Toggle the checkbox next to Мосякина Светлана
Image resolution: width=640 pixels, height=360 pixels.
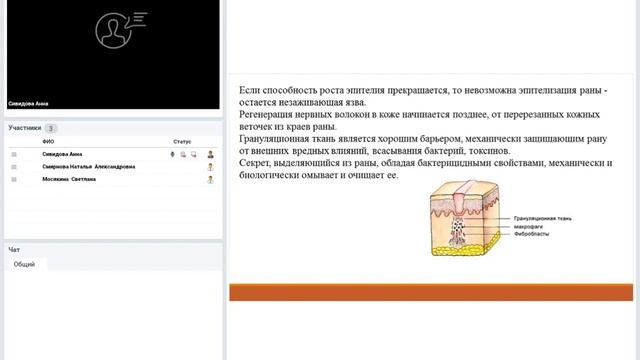[14, 180]
